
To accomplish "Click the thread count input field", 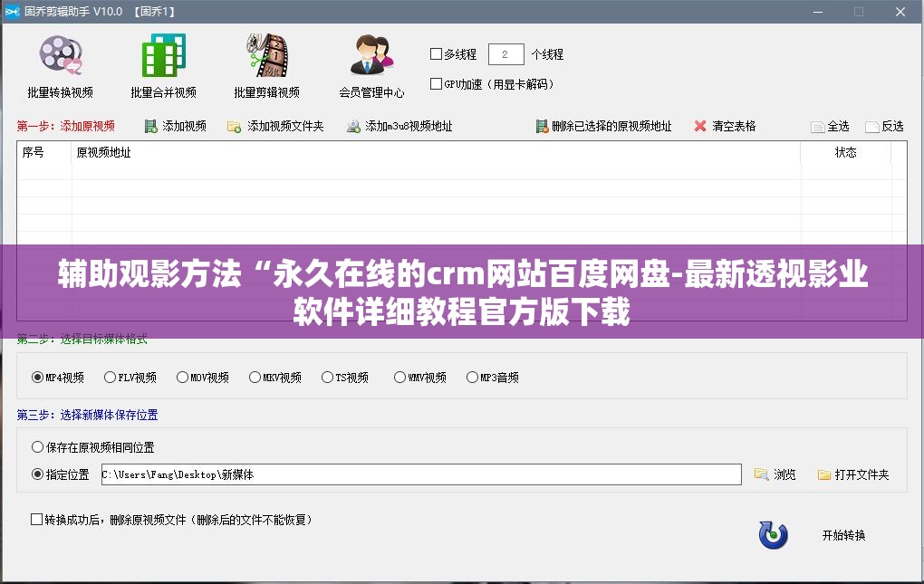I will [505, 54].
